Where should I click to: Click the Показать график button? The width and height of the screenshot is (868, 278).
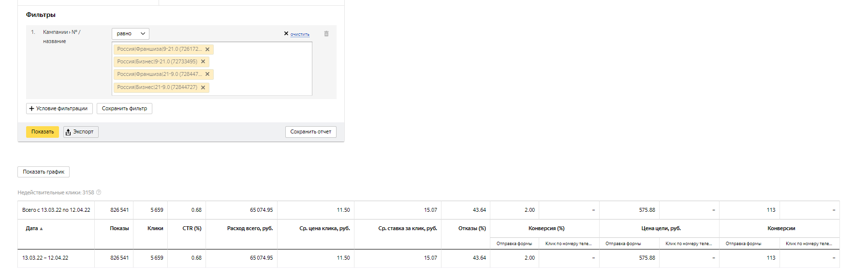(x=44, y=172)
